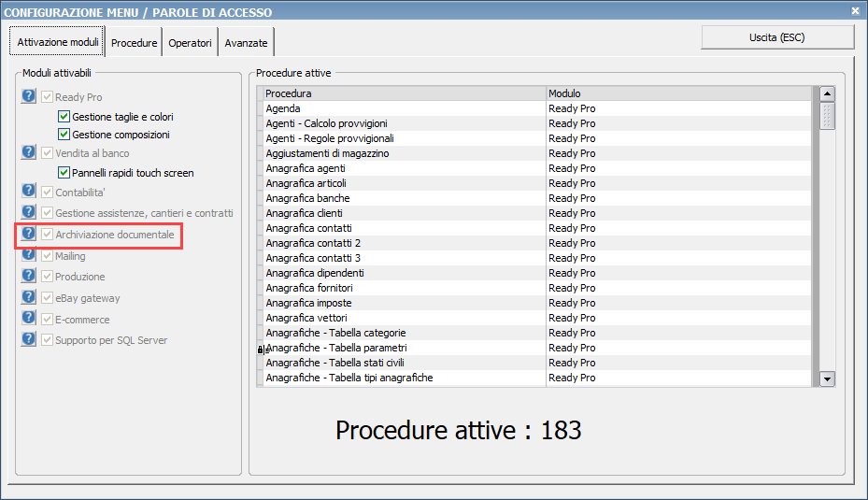Click the Procedura column header
The width and height of the screenshot is (868, 500).
coord(405,93)
